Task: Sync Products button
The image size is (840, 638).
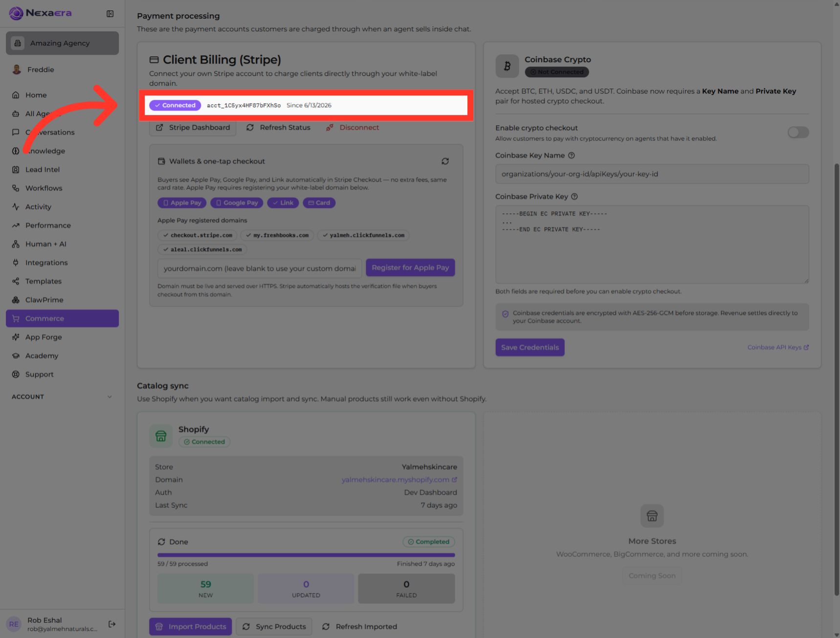Action: coord(274,627)
